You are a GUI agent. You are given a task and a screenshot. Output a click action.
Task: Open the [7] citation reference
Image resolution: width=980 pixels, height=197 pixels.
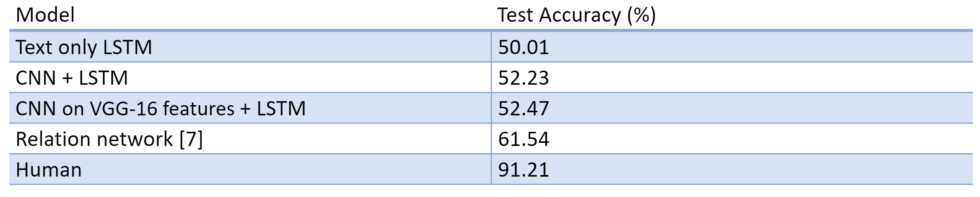coord(191,139)
